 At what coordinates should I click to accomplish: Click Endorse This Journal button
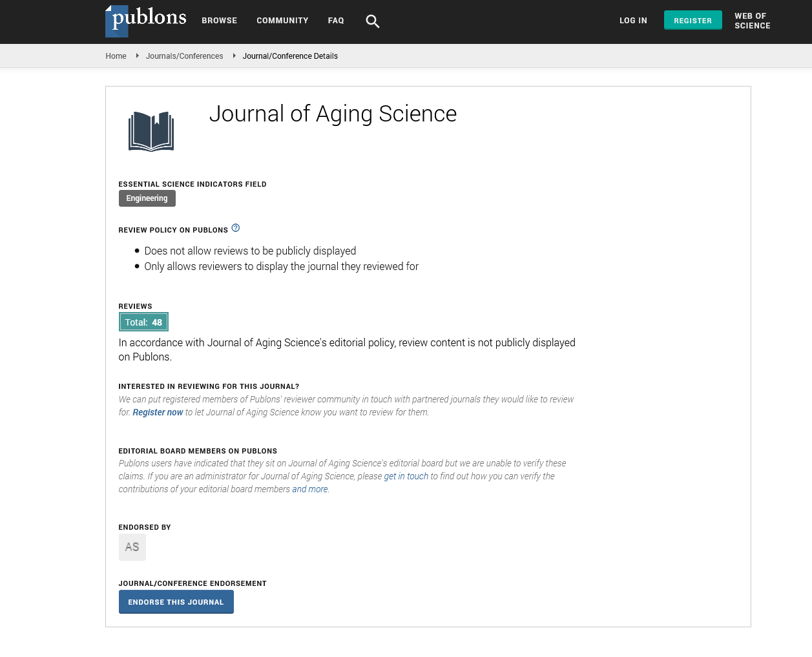176,602
